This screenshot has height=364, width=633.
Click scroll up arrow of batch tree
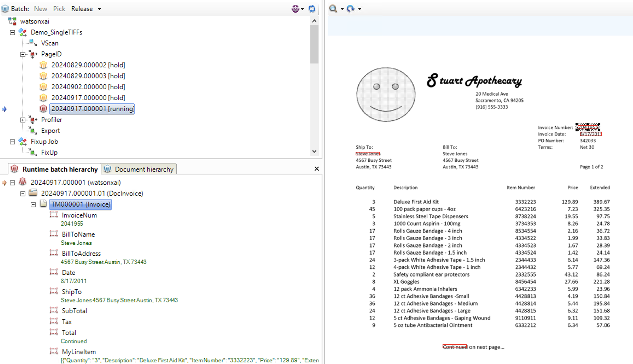point(314,21)
